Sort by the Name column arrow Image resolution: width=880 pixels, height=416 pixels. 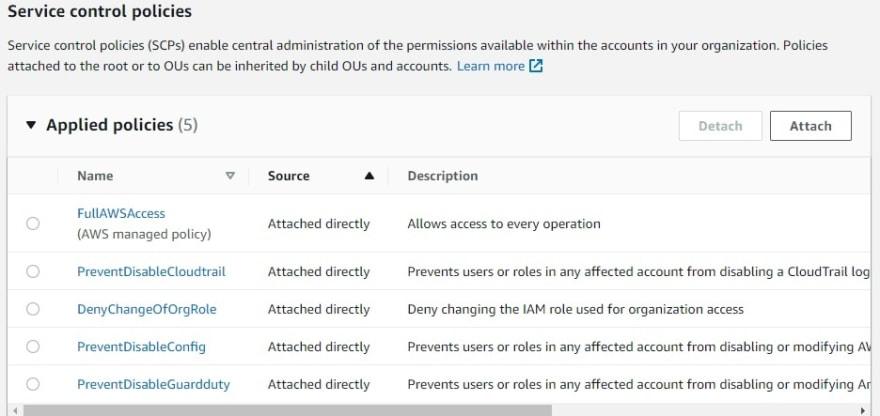point(230,176)
